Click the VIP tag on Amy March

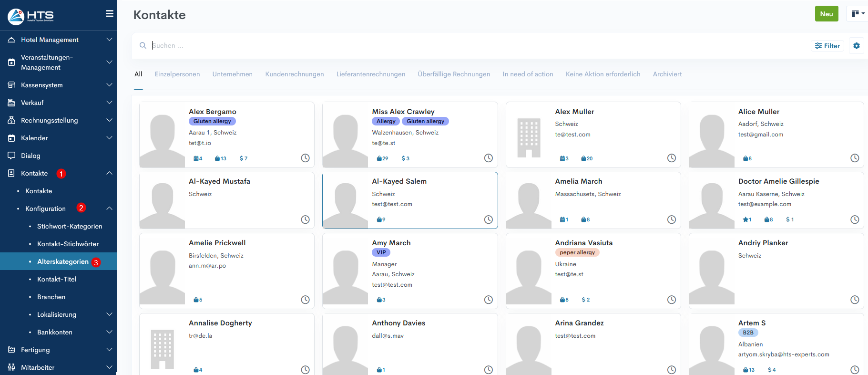click(x=381, y=252)
